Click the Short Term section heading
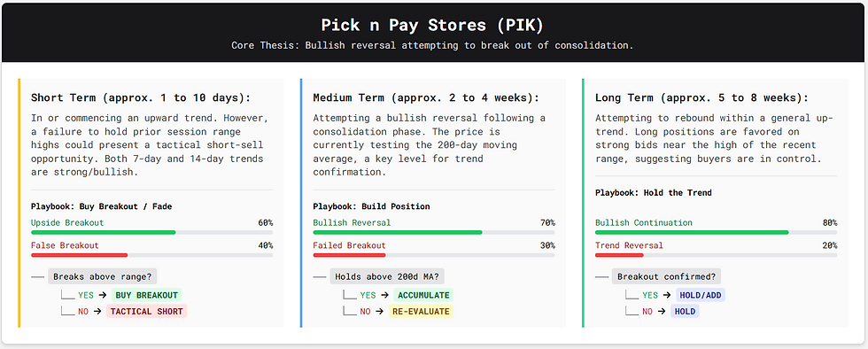This screenshot has height=349, width=868. 141,98
